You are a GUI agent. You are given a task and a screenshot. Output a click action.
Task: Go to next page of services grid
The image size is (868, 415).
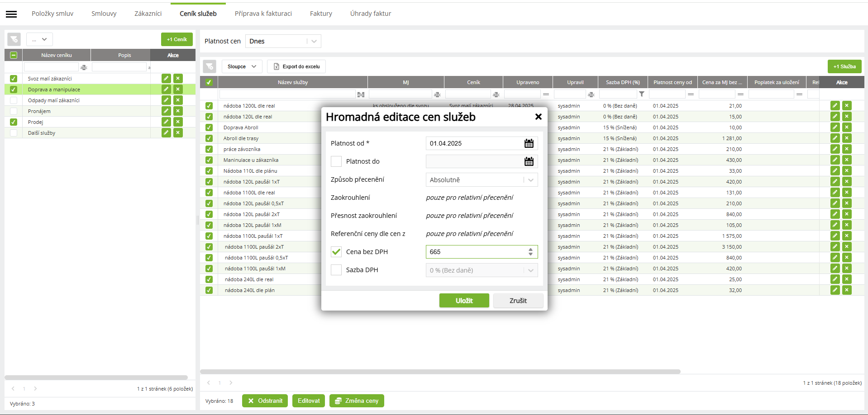click(x=231, y=382)
